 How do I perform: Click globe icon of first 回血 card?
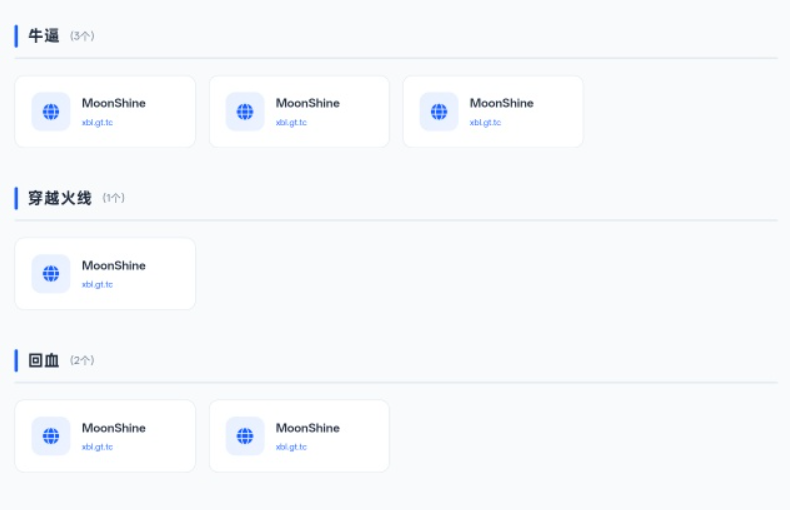51,436
